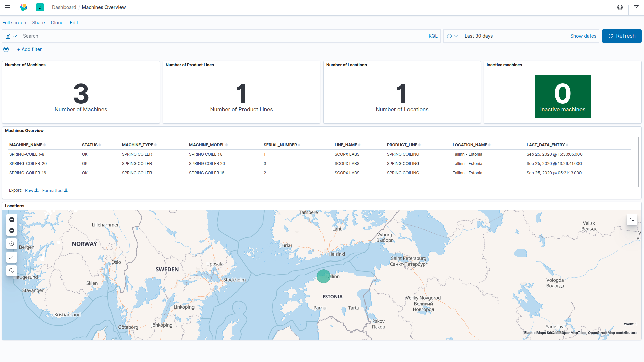This screenshot has height=362, width=644.
Task: Sort table by PRODUCT_LINE column
Action: (x=403, y=145)
